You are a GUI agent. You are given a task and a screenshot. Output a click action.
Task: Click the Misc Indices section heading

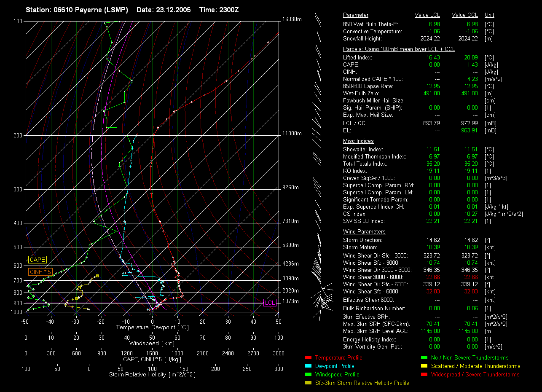(x=358, y=141)
